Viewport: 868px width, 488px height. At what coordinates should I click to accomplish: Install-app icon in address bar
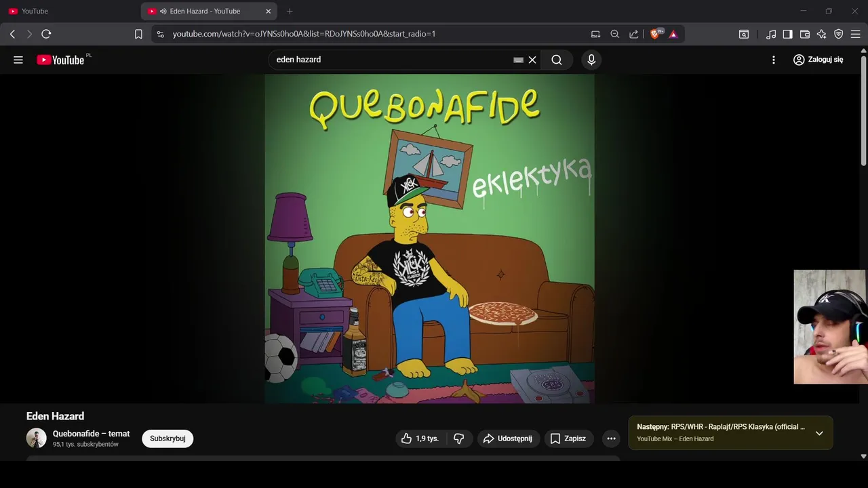[x=595, y=34]
